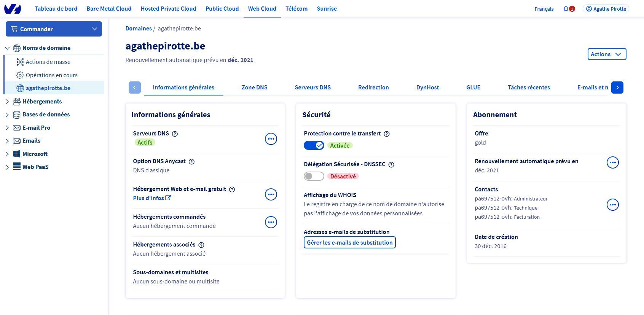Enable the DNSSEC secure delegation toggle

point(314,176)
